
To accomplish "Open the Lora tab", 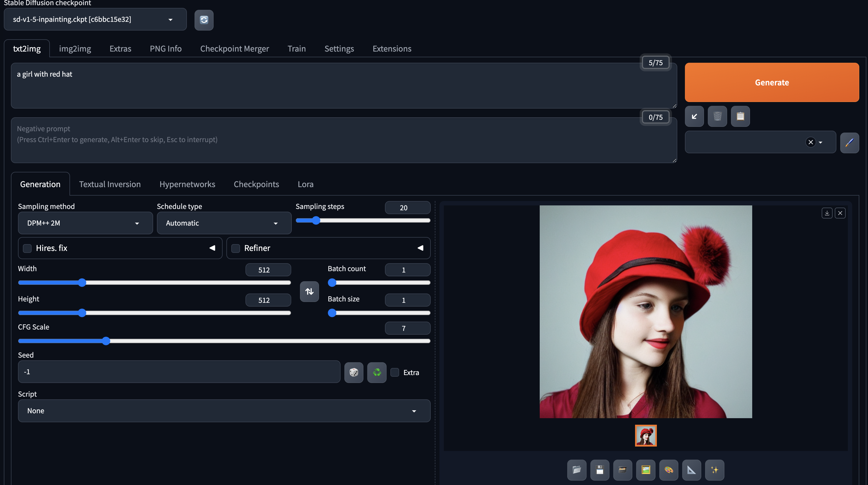I will coord(305,184).
